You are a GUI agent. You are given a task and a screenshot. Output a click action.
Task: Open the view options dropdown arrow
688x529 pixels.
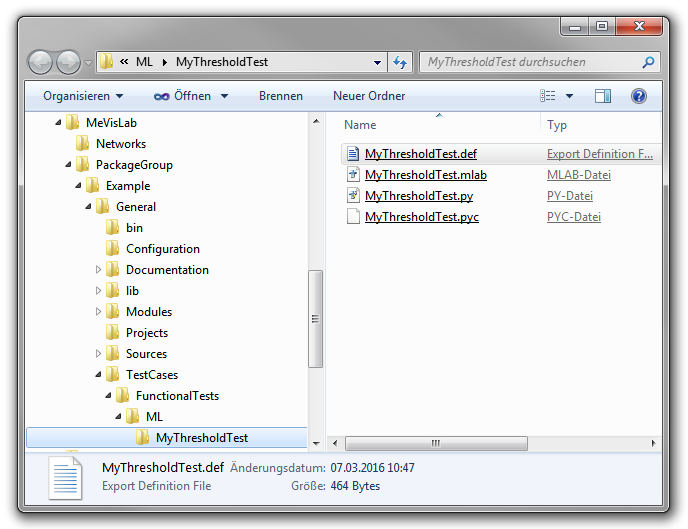pyautogui.click(x=570, y=96)
